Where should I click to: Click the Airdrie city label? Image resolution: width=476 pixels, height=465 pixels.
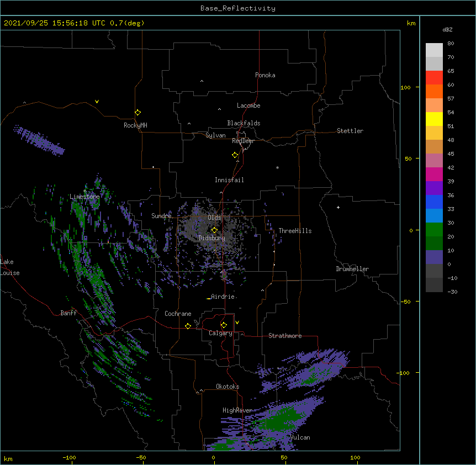[x=223, y=297]
